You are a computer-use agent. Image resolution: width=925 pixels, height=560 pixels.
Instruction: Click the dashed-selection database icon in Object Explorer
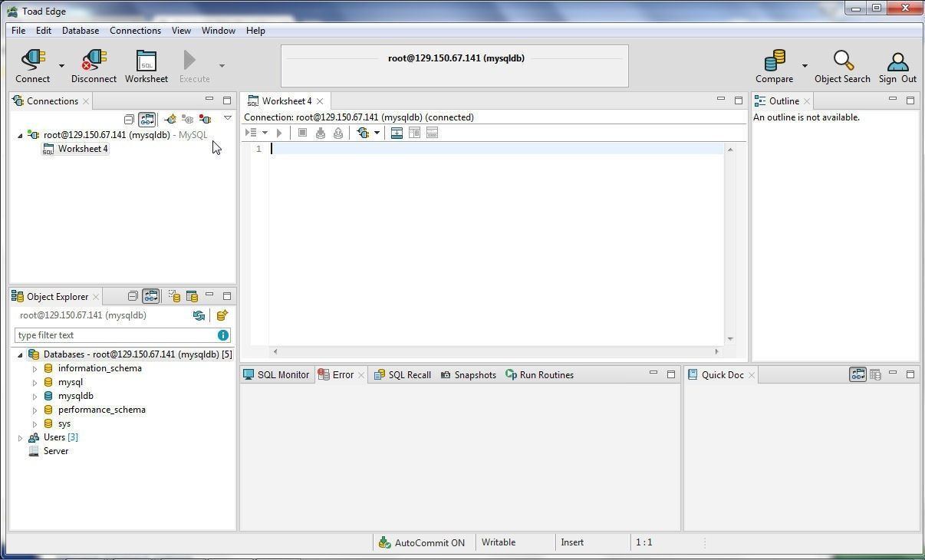pos(174,296)
